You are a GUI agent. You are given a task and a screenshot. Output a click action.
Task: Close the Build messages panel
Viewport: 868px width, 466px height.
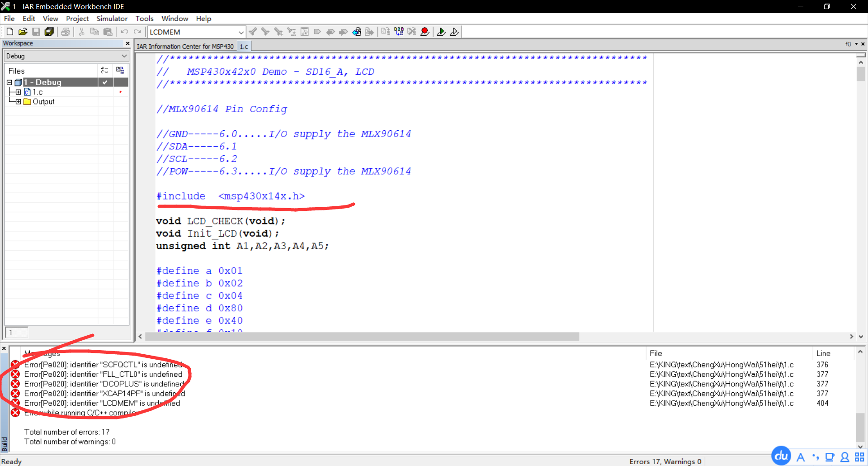pos(4,348)
